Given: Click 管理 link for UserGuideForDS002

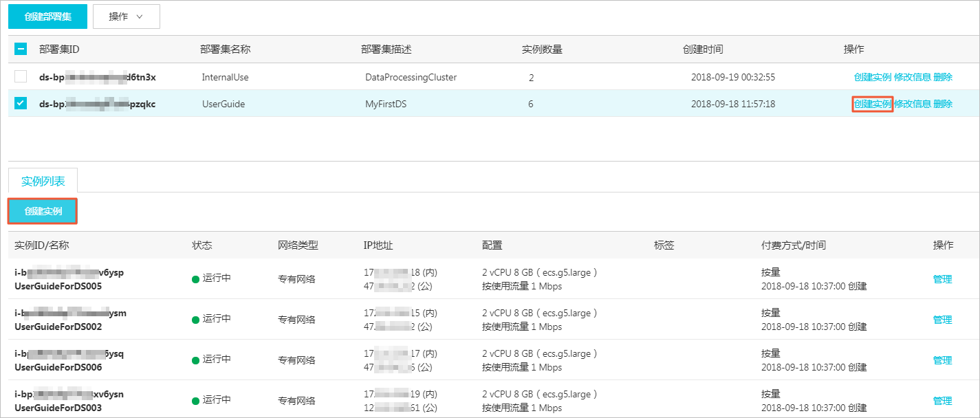Looking at the screenshot, I should coord(942,320).
